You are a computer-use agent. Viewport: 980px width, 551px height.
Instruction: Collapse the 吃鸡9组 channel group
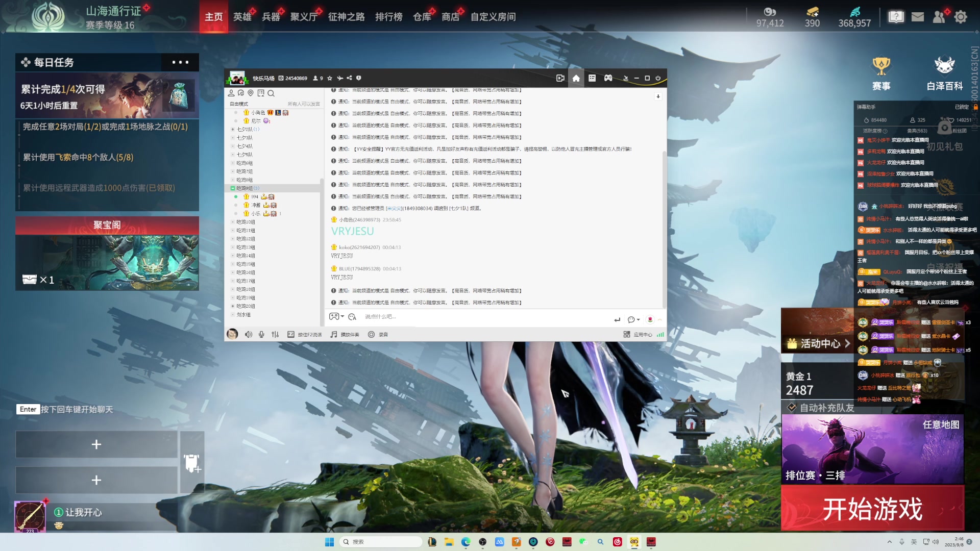point(233,188)
